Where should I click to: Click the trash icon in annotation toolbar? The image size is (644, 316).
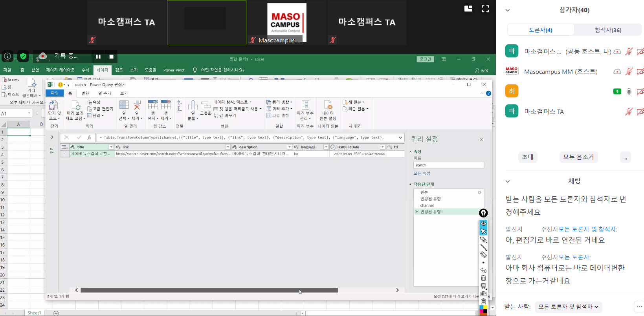[x=483, y=278]
